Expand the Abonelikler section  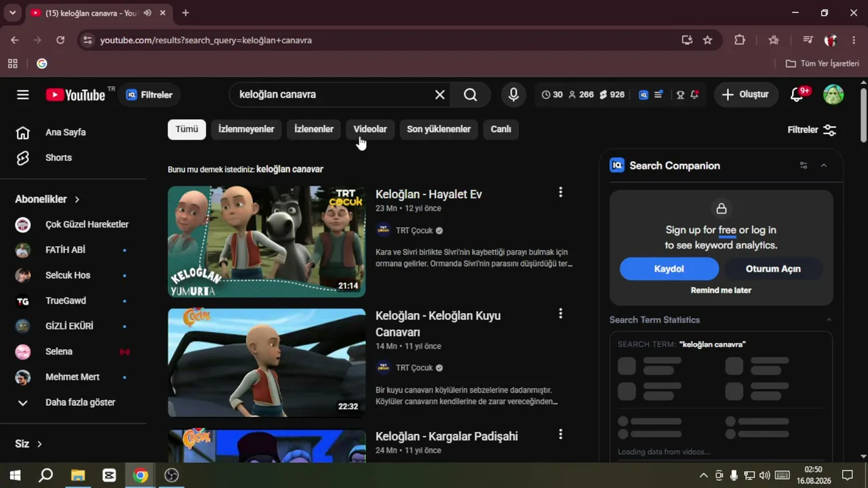coord(47,199)
